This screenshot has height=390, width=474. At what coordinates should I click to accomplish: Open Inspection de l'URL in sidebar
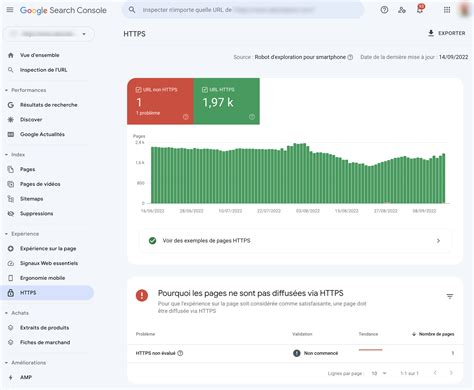point(44,70)
